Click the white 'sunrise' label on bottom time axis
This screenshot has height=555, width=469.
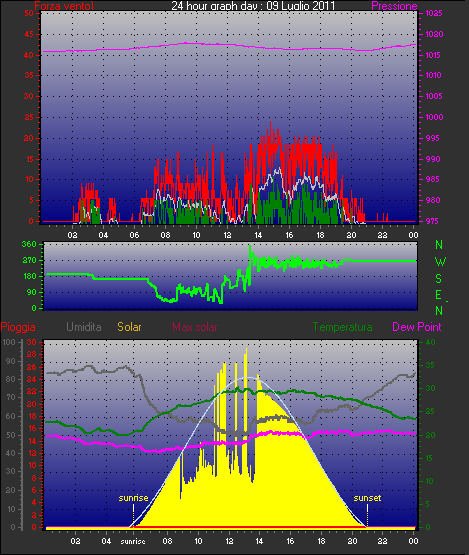coord(133,541)
